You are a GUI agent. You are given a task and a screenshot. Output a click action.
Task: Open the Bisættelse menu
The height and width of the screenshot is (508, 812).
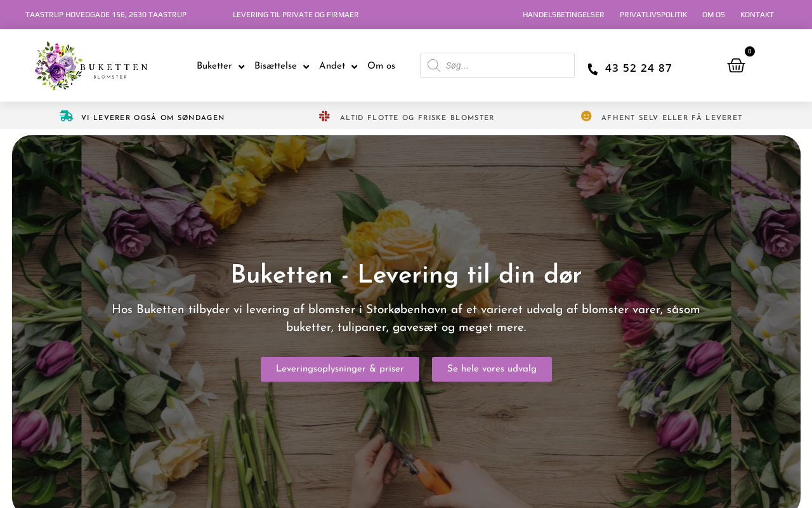[275, 66]
